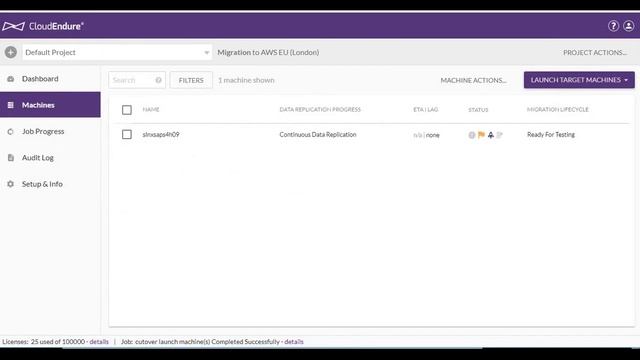Click the gray circle status icon
Viewport: 640px width, 360px height.
[472, 135]
